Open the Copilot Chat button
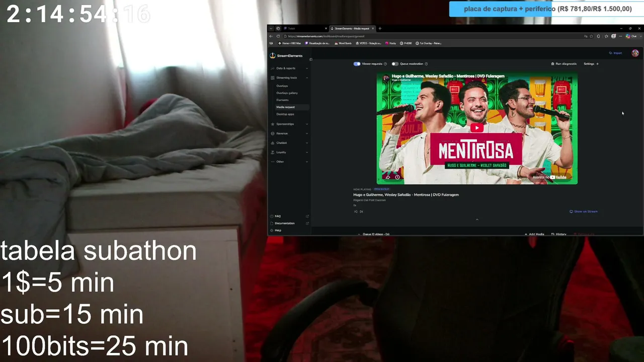Screen dimensions: 644x362 point(632,36)
